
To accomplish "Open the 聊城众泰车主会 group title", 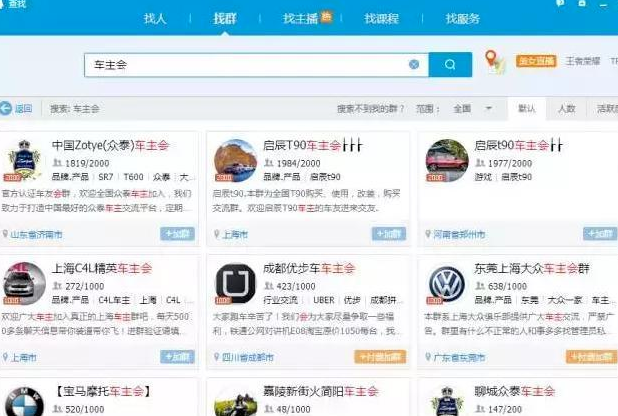I will (x=514, y=391).
